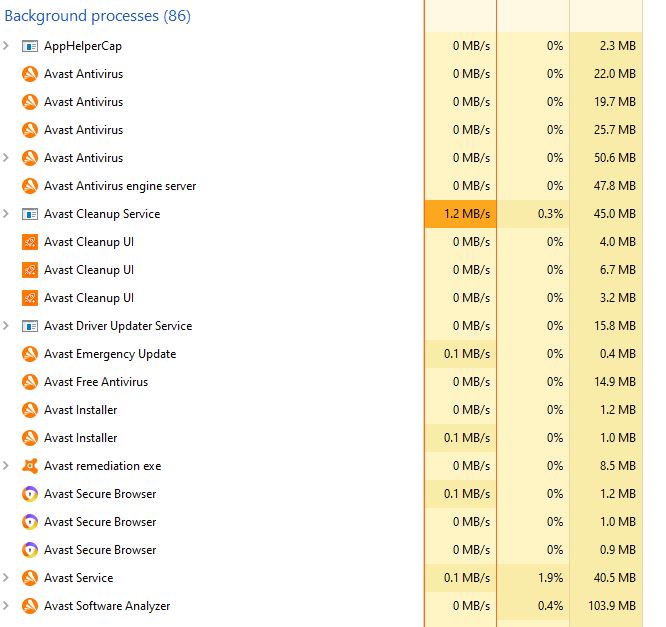Click the 2.3 MB value for AppHelperCap
Screen dimensions: 666x627
618,45
